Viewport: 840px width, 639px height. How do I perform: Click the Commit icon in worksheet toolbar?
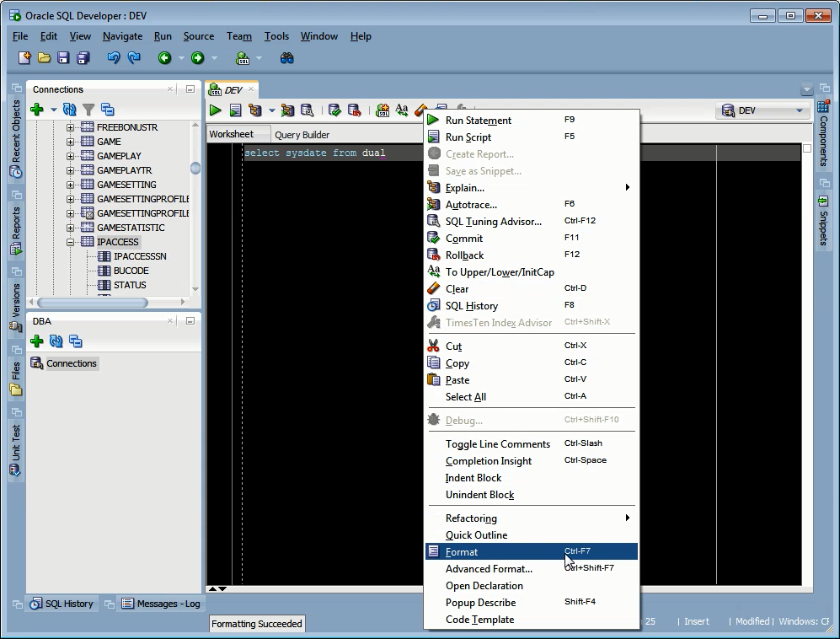pos(334,110)
